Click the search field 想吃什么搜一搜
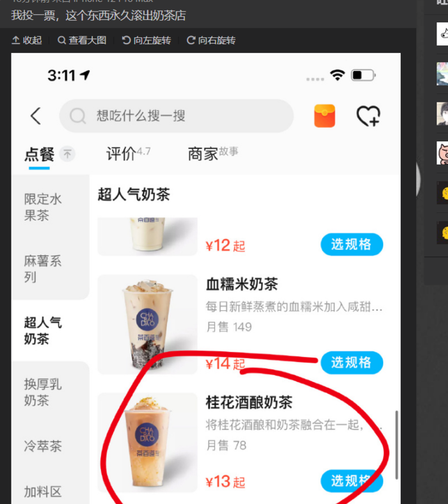This screenshot has width=448, height=504. [176, 116]
